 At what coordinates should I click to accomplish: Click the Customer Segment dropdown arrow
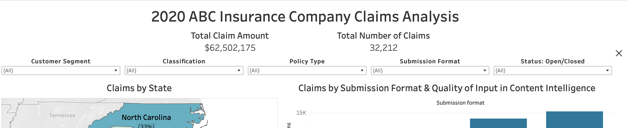coord(116,71)
